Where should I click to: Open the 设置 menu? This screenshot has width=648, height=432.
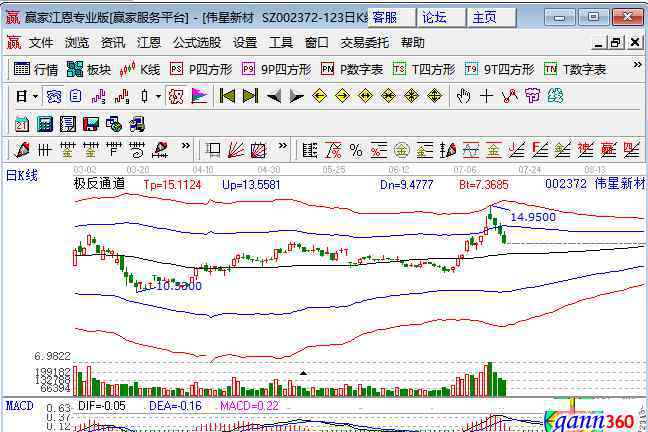point(245,43)
